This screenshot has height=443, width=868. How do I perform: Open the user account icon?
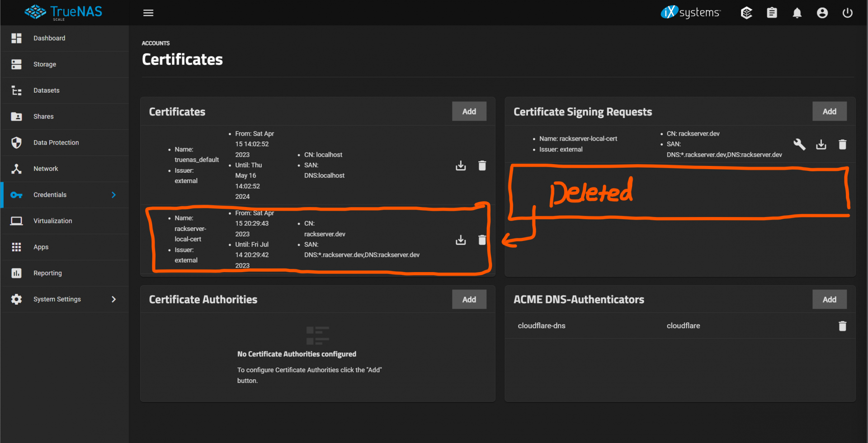(822, 13)
